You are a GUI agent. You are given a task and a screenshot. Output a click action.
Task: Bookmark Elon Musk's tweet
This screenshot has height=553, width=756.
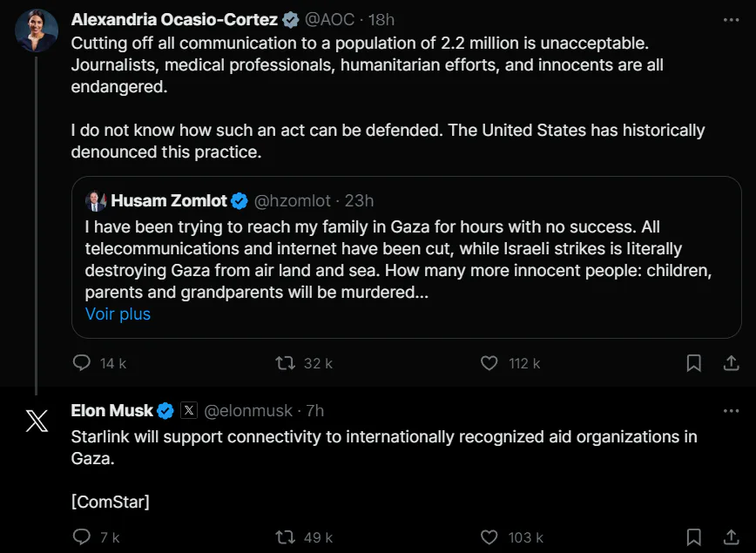click(693, 537)
